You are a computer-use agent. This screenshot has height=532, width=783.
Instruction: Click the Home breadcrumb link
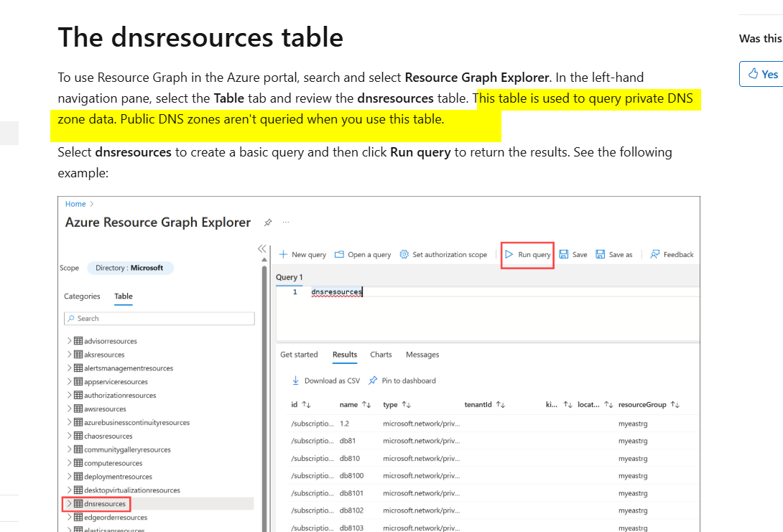click(75, 204)
